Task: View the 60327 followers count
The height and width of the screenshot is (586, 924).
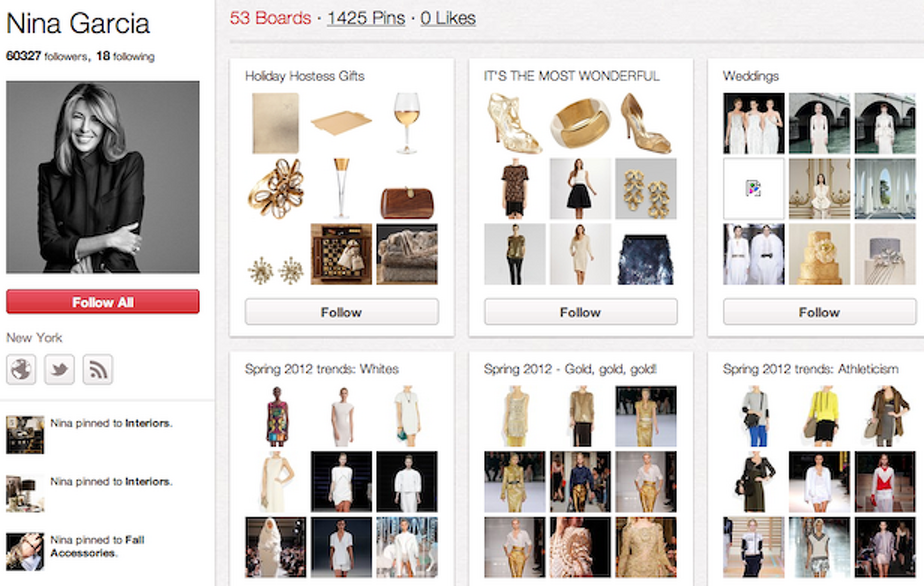Action: pos(47,56)
